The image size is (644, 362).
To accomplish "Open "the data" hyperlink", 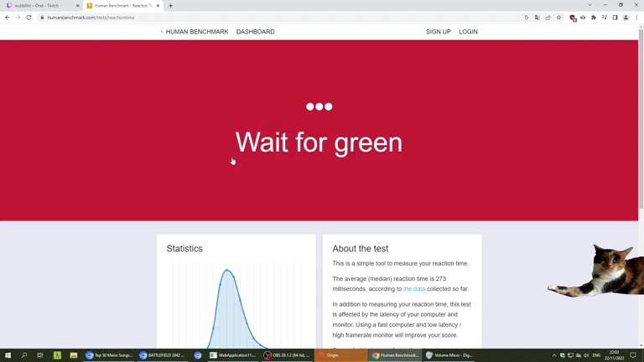I will [413, 289].
